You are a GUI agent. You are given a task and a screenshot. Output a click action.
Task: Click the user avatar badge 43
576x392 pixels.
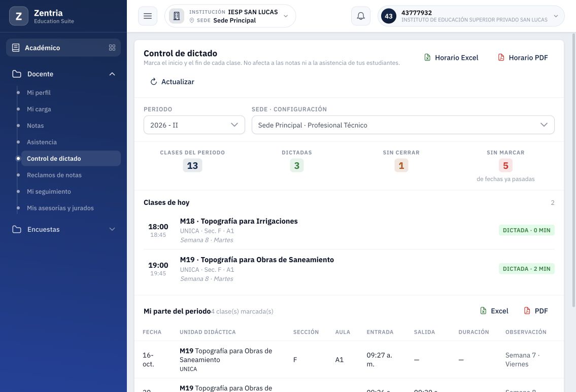coord(389,16)
